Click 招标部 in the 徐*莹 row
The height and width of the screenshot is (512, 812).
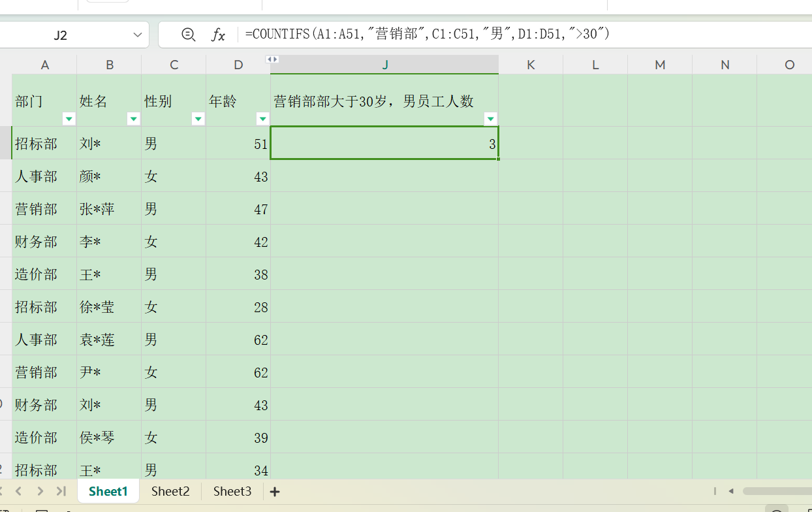coord(44,307)
